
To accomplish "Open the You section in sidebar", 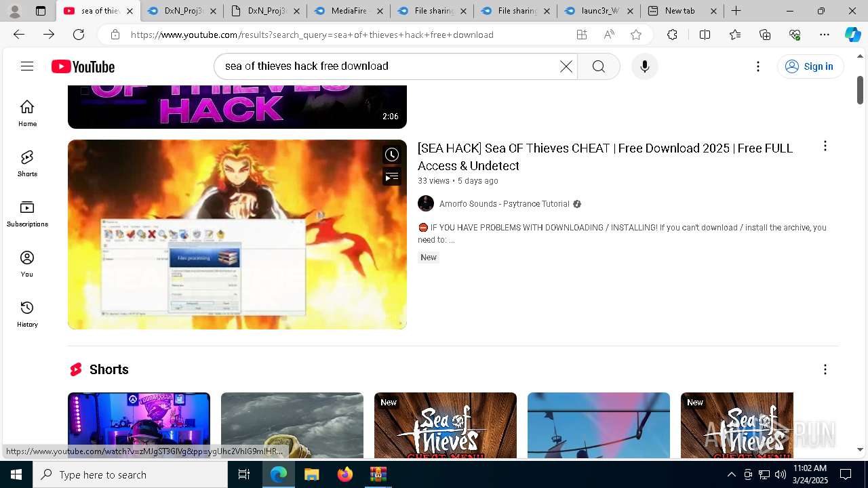I will 27,264.
